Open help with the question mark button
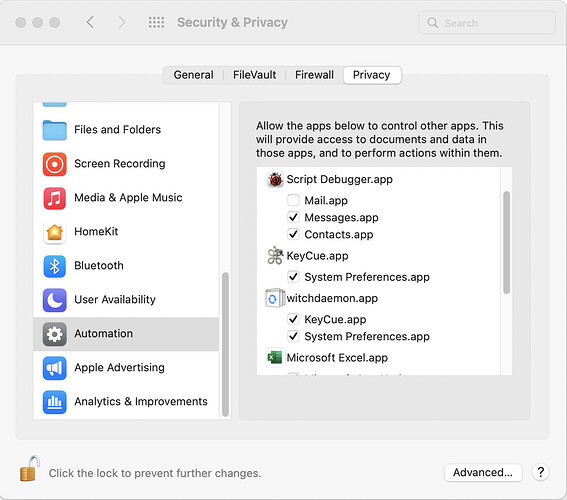This screenshot has width=567, height=500. coord(541,472)
